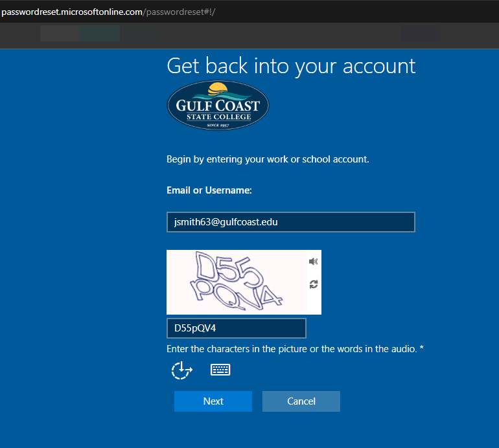The image size is (499, 448).
Task: Refresh the captcha image with reload icon
Action: point(314,284)
